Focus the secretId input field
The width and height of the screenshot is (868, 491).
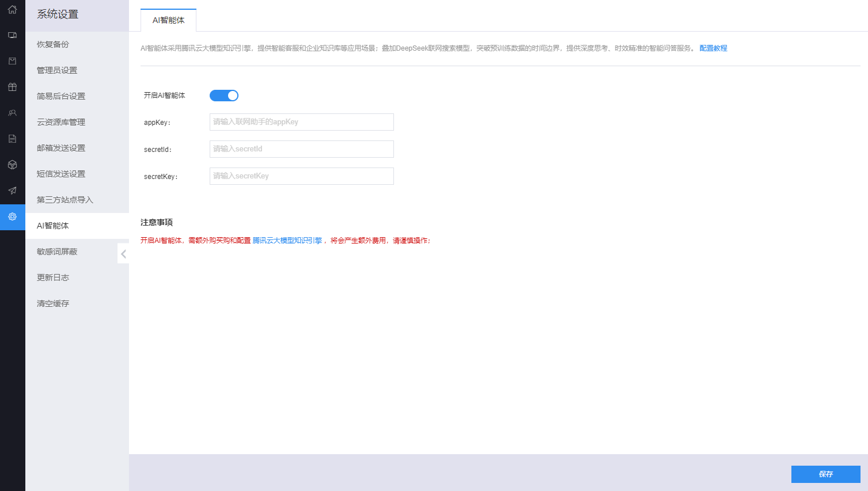pos(302,149)
